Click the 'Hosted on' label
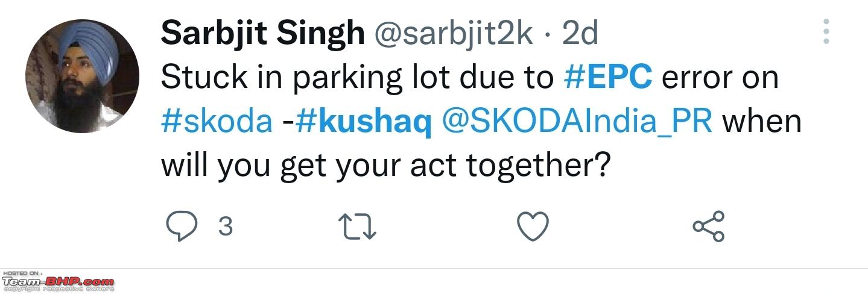 23,274
